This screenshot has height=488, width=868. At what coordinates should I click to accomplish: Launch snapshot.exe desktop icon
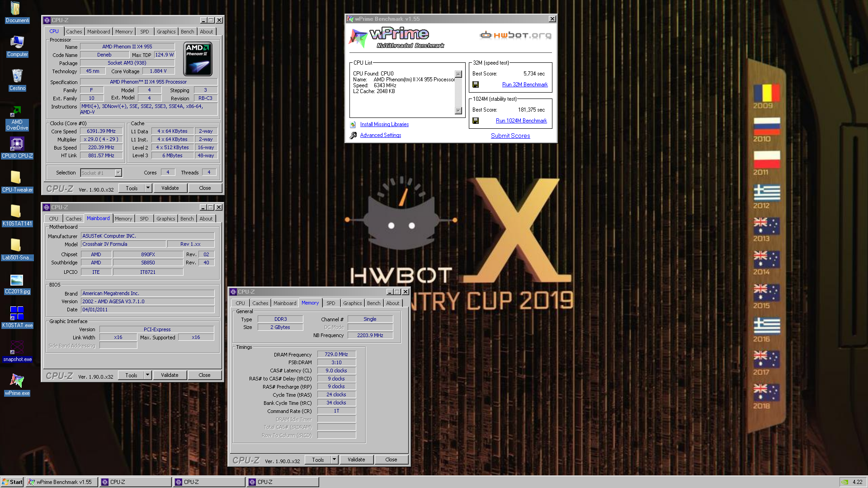coord(17,351)
